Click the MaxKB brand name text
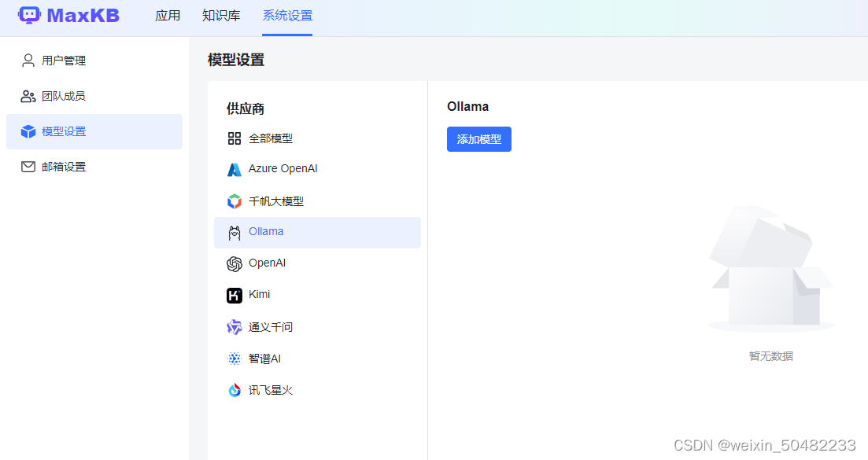 click(x=83, y=16)
